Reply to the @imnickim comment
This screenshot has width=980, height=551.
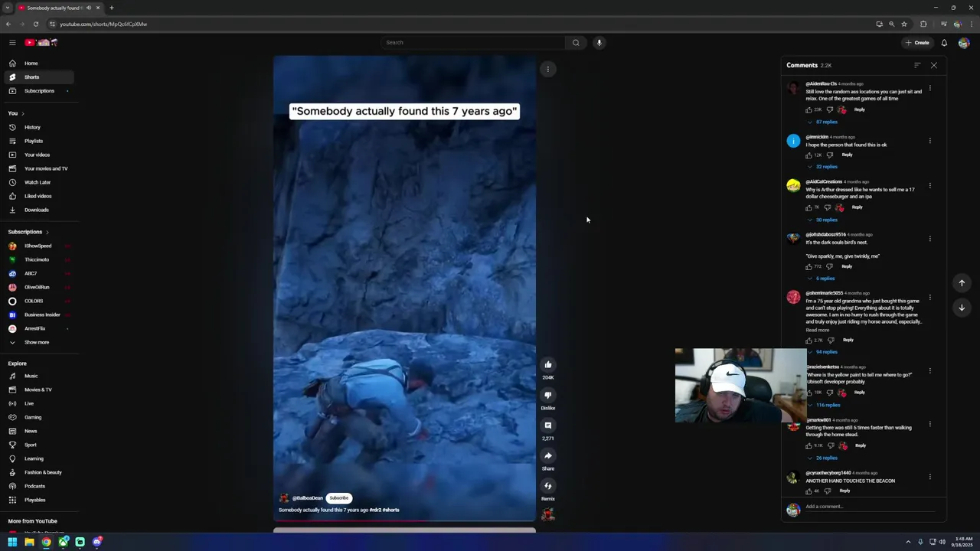click(847, 155)
